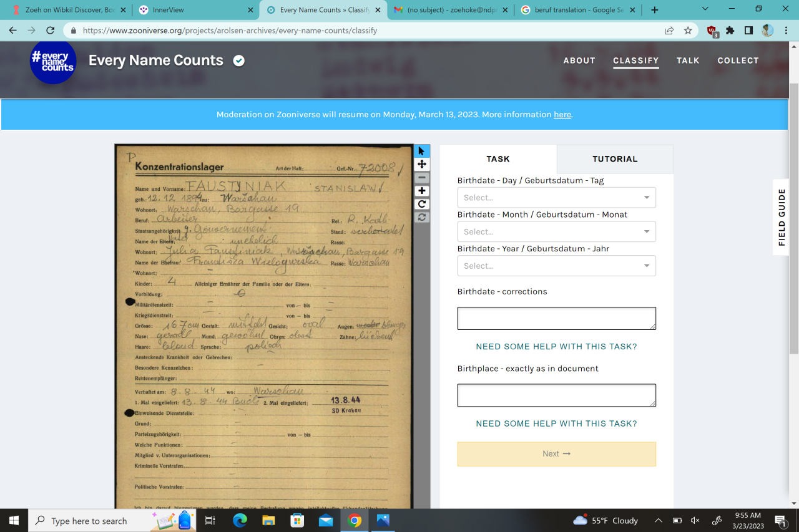Open the CLASSIFY page
799x532 pixels.
(635, 60)
